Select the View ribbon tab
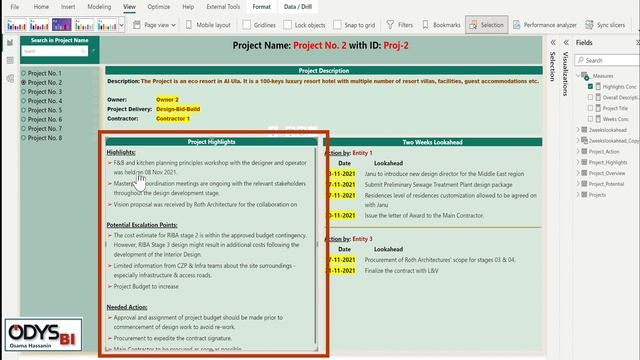 (x=129, y=7)
